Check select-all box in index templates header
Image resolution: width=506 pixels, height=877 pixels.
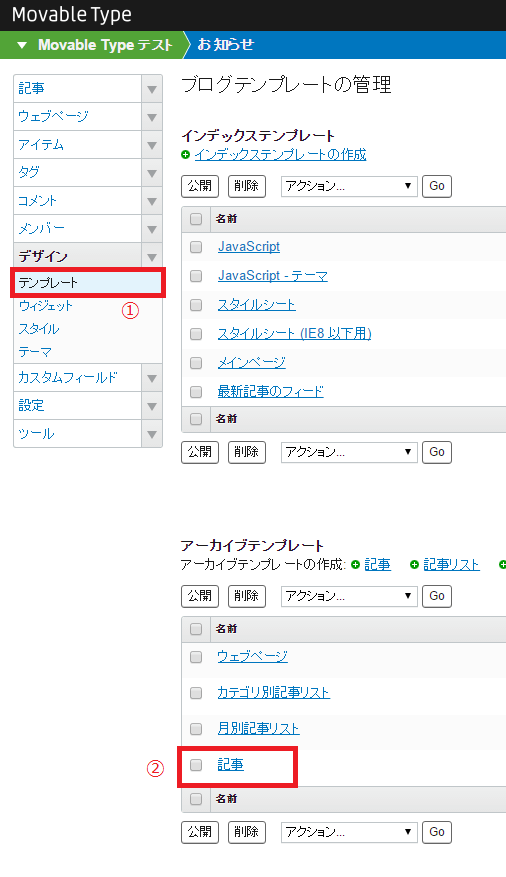pyautogui.click(x=196, y=219)
